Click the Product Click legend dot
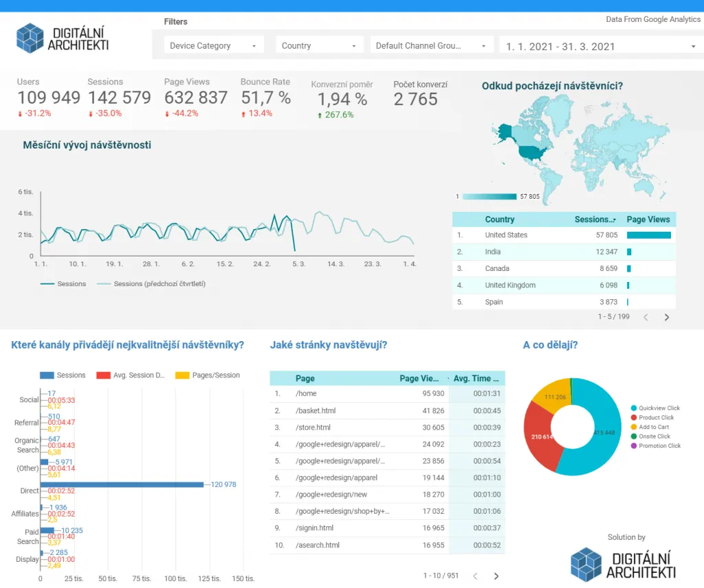 pyautogui.click(x=634, y=417)
